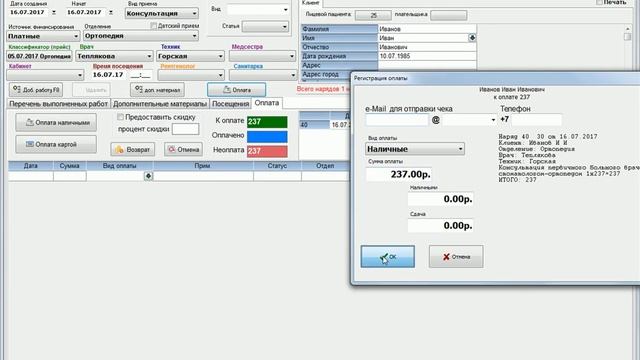Switch to Перечень выполненных работ tab
The width and height of the screenshot is (640, 360).
click(x=59, y=104)
